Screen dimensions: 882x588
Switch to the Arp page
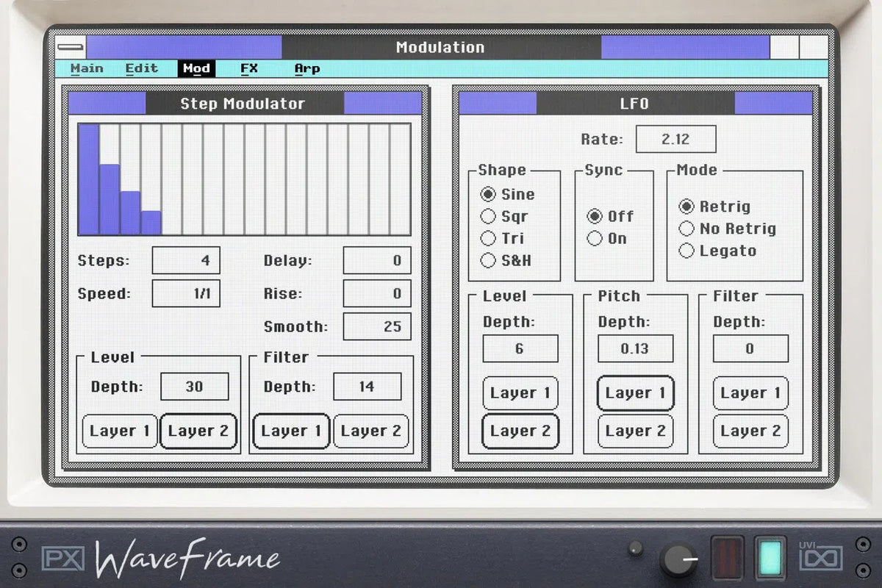point(306,68)
